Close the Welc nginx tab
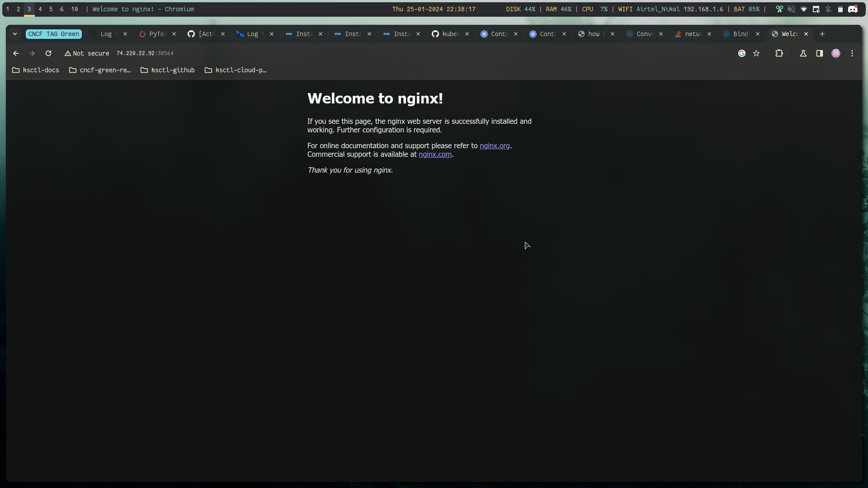868x488 pixels. point(806,34)
